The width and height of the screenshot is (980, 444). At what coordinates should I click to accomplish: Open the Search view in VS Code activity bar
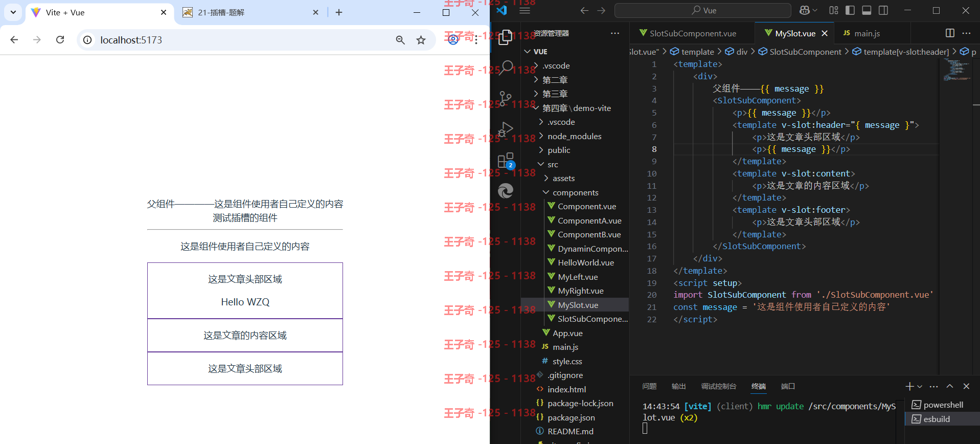[505, 68]
